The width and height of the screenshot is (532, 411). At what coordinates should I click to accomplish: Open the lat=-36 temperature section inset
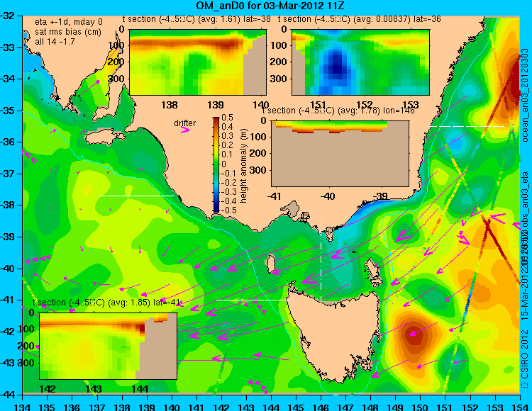[x=360, y=62]
